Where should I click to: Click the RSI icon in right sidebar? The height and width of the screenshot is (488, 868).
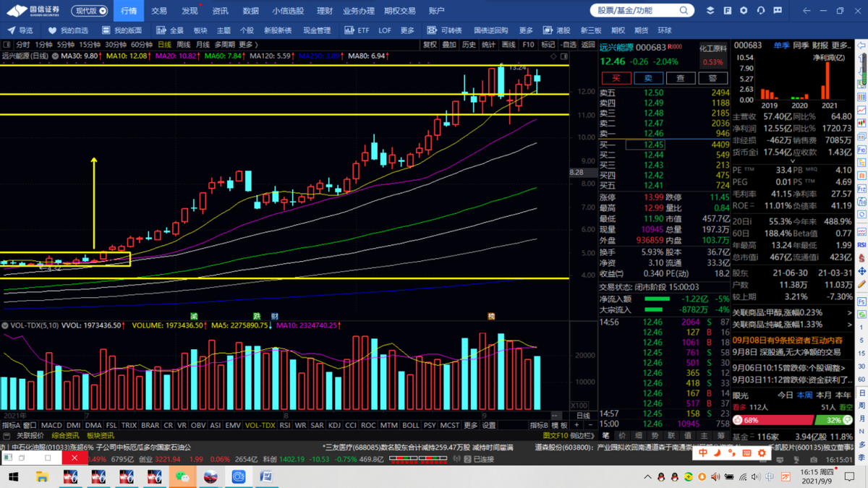point(862,245)
